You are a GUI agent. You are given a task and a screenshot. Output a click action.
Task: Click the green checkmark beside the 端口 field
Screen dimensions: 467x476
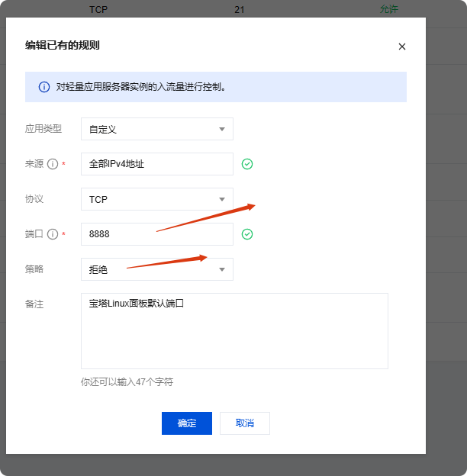[x=247, y=234]
